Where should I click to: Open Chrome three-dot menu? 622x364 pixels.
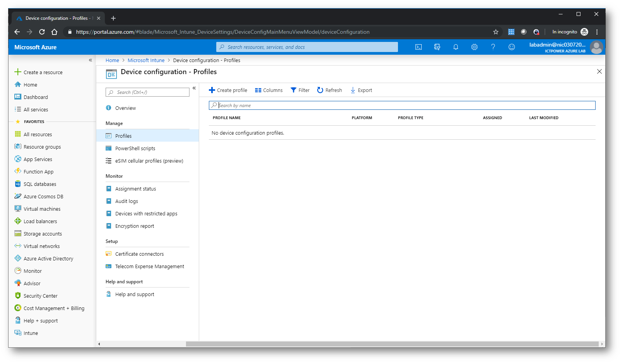click(x=597, y=32)
